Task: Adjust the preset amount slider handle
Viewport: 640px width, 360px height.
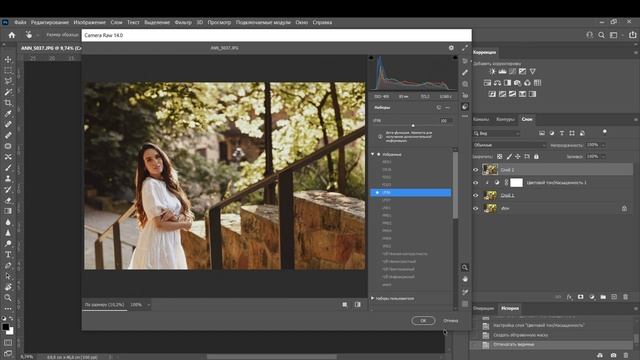Action: click(413, 125)
